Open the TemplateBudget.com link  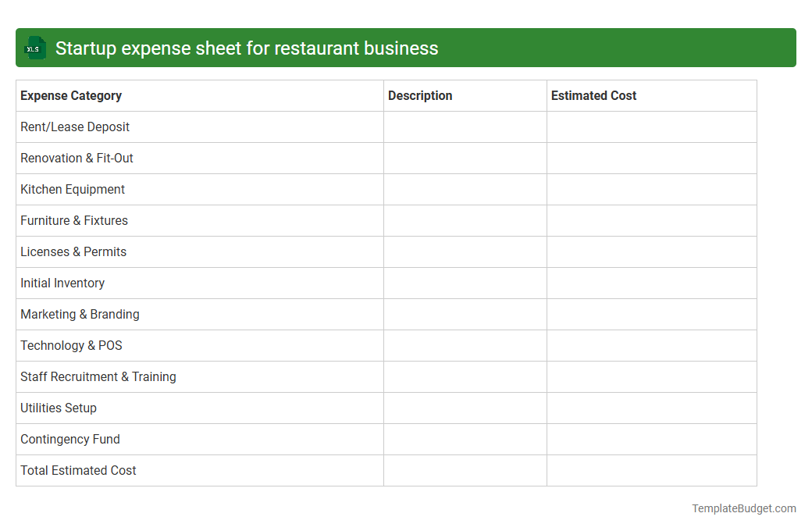744,508
